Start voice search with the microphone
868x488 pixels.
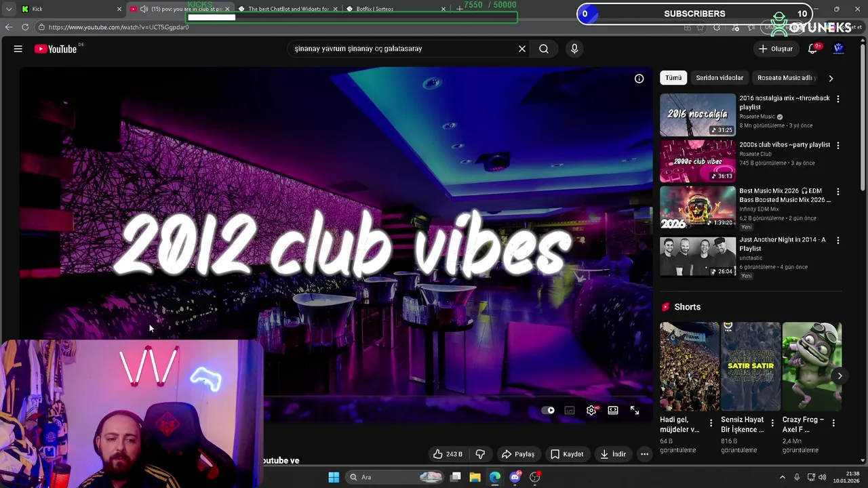[574, 49]
